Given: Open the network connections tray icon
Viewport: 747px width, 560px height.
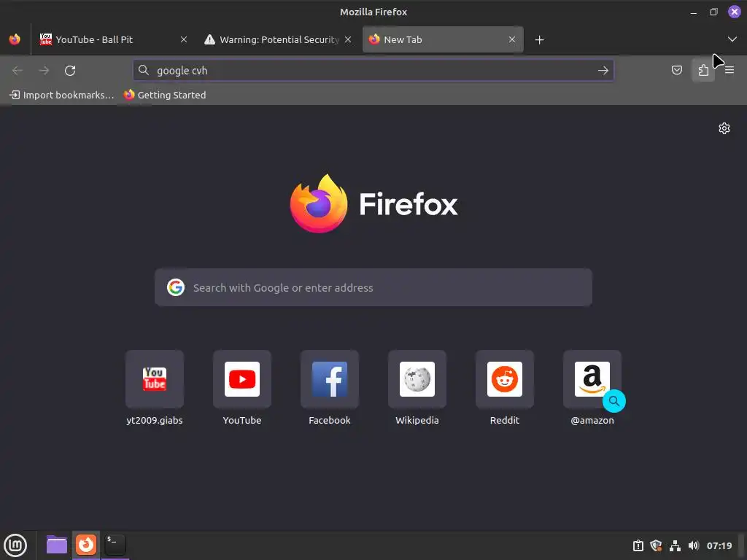Looking at the screenshot, I should point(675,545).
